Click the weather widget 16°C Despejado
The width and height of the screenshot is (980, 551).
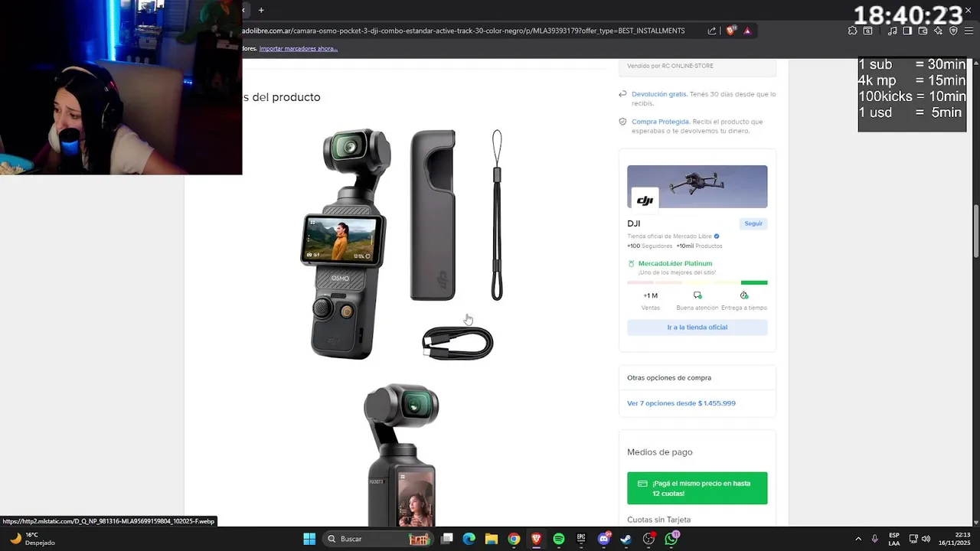click(32, 539)
